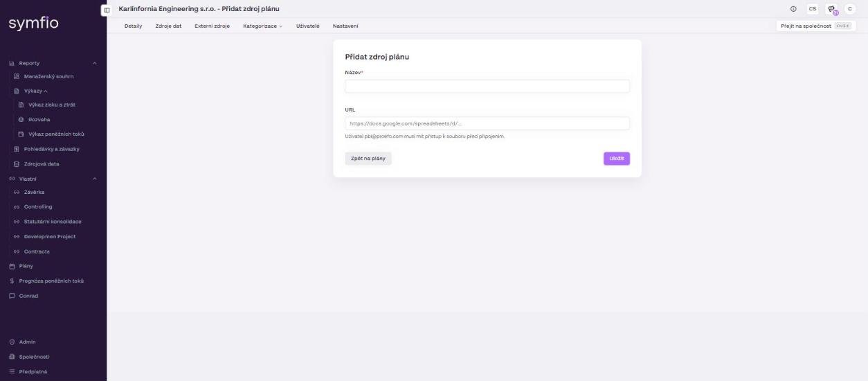Screen dimensions: 868x381
Task: Open the Detaily tab
Action: coord(133,26)
